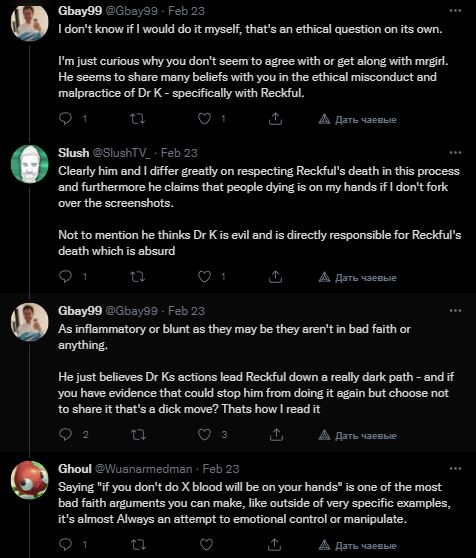The height and width of the screenshot is (558, 476).
Task: Open Ghoul's strawberry avatar image
Action: pos(30,480)
